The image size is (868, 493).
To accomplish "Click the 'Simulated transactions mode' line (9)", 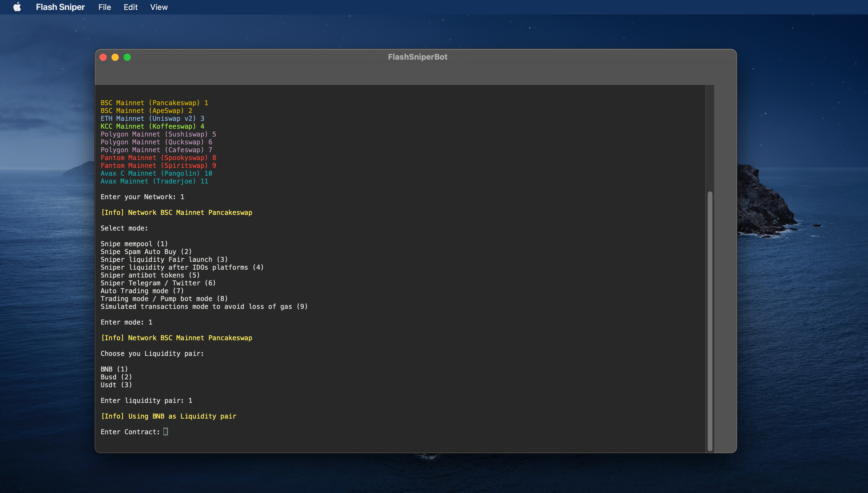I will (204, 306).
